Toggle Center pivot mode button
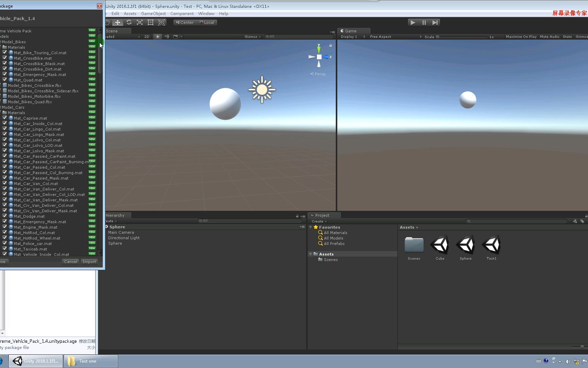The image size is (588, 368). [184, 22]
